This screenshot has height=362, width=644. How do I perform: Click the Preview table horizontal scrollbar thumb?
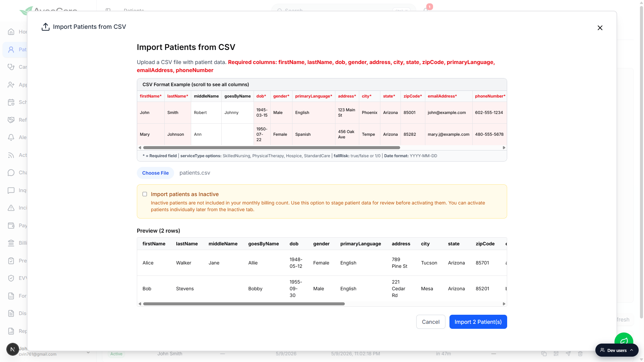tap(244, 304)
